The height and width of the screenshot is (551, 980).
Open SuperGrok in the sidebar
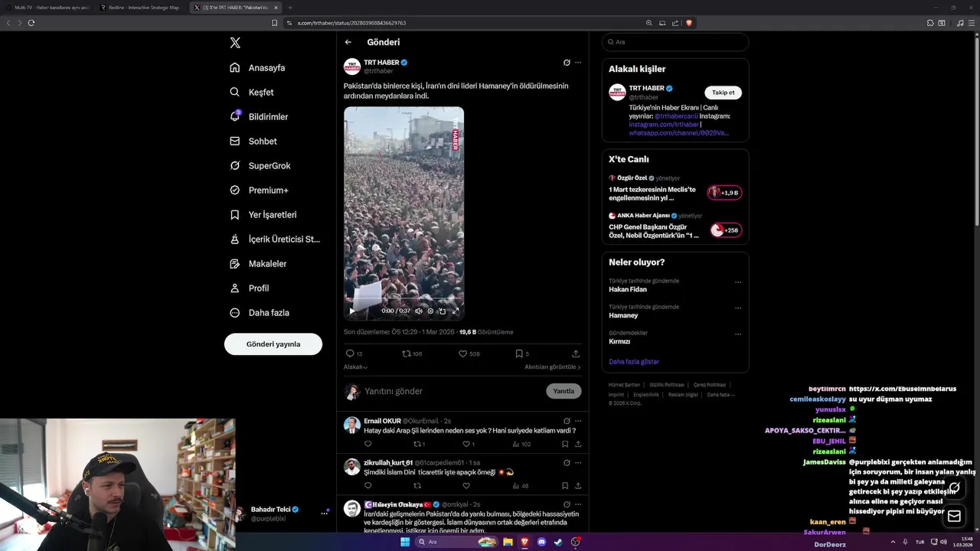pyautogui.click(x=260, y=165)
